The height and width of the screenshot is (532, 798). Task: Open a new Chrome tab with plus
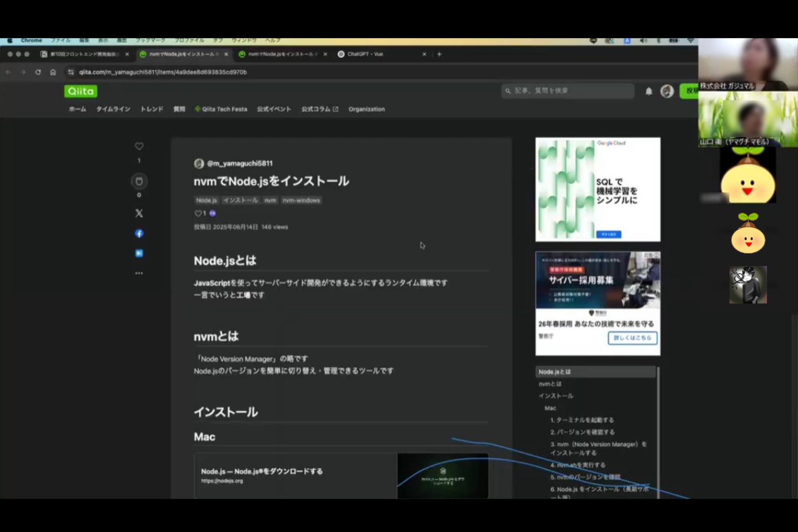coord(439,54)
